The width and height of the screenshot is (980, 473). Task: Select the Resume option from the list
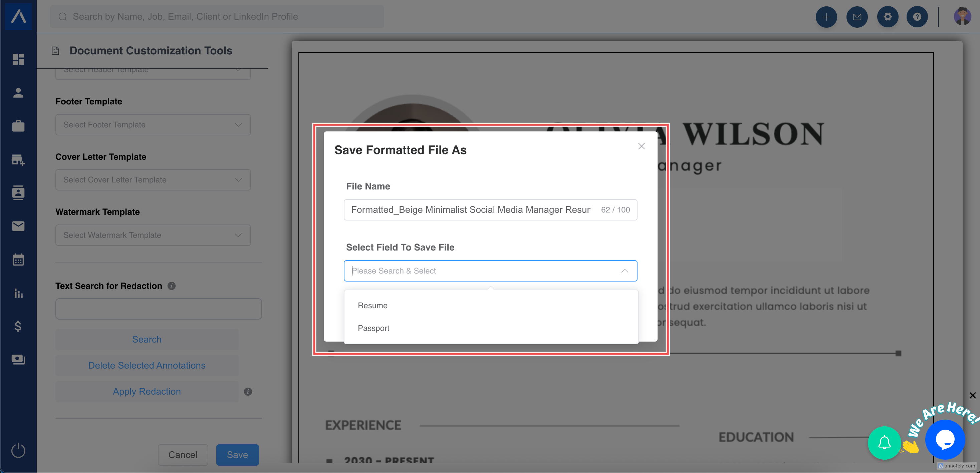(x=373, y=306)
